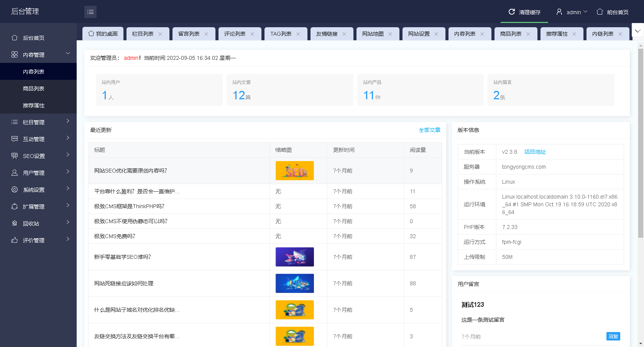
Task: Toggle the sidebar collapse hamburger icon
Action: click(90, 12)
